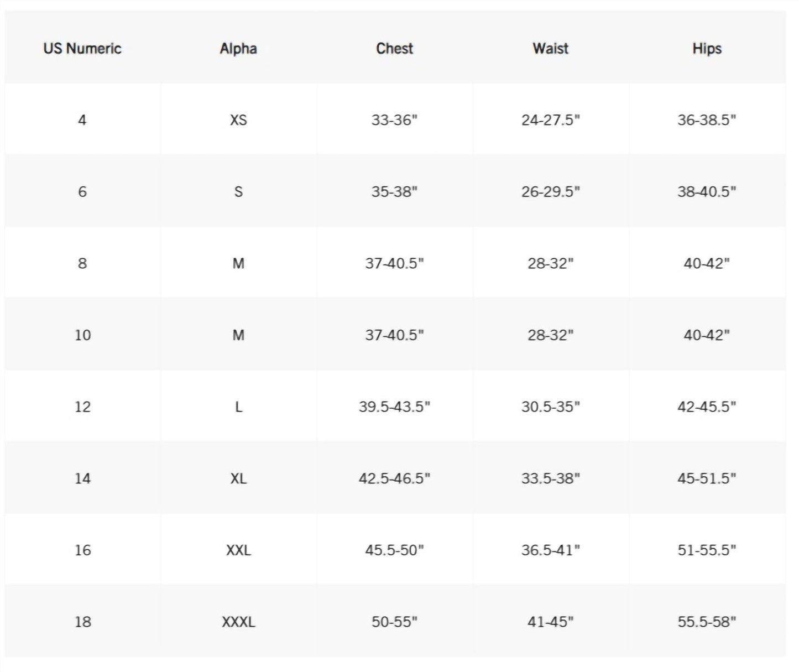799x672 pixels.
Task: Click the Hips column header
Action: pos(707,49)
